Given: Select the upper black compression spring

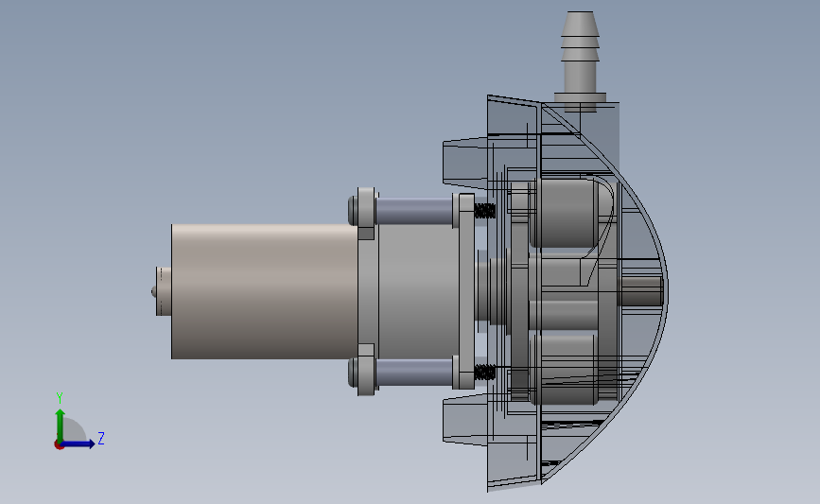Looking at the screenshot, I should 485,211.
